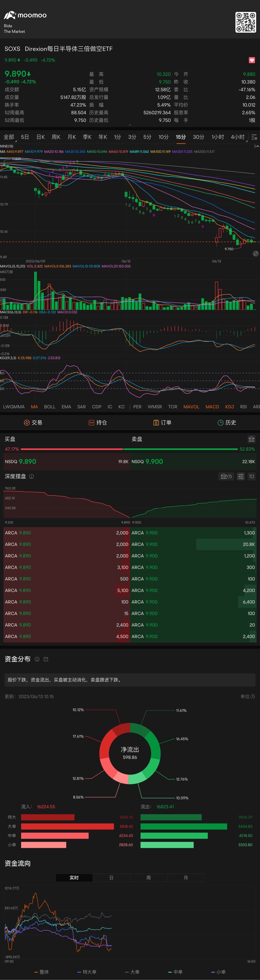Select the 5日 timeframe tab
The height and width of the screenshot is (980, 260).
click(25, 137)
